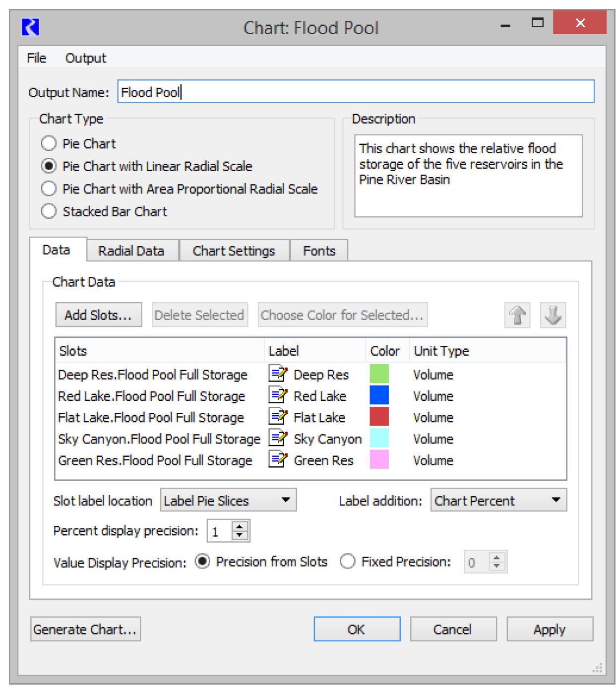The height and width of the screenshot is (698, 616).
Task: Increase the percent display precision value
Action: [x=240, y=527]
